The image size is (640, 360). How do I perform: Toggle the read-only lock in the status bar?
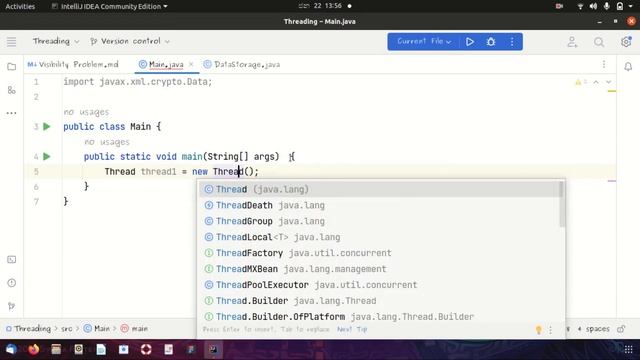621,329
